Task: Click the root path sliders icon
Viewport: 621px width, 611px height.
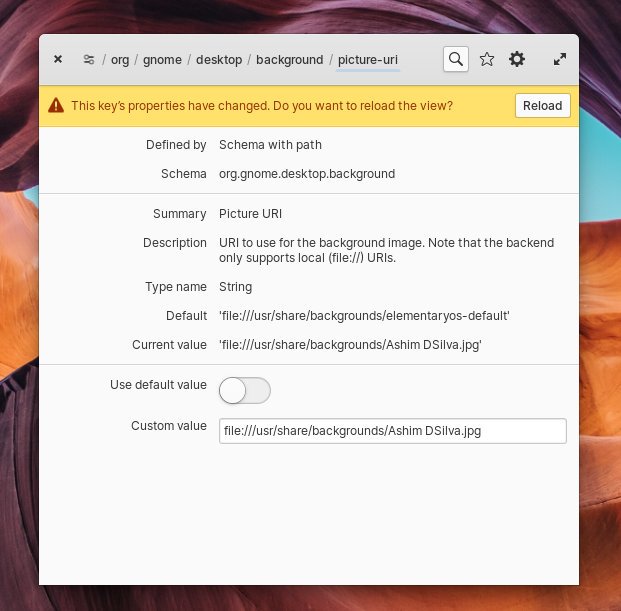Action: [89, 60]
